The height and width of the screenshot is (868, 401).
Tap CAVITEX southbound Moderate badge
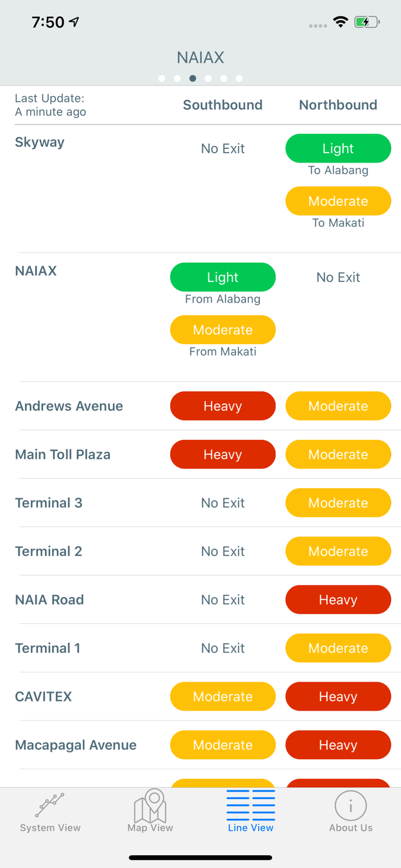coord(223,697)
